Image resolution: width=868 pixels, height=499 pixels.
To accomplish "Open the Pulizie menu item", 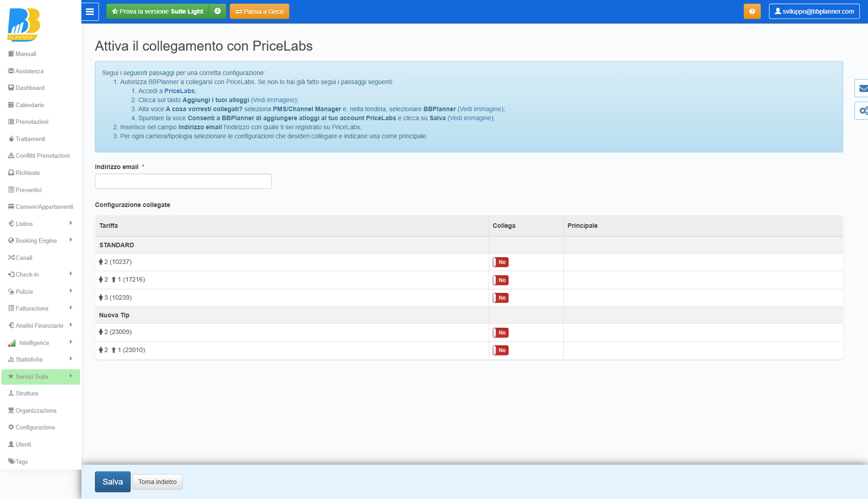I will pyautogui.click(x=41, y=292).
